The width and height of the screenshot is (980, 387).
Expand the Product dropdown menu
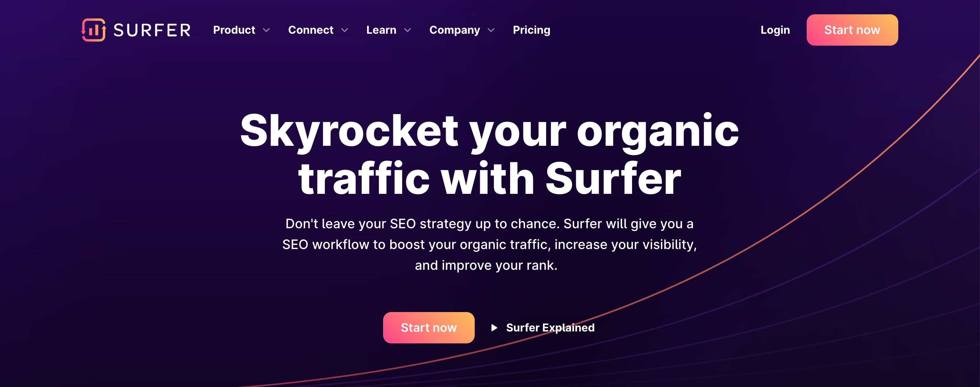pyautogui.click(x=241, y=29)
